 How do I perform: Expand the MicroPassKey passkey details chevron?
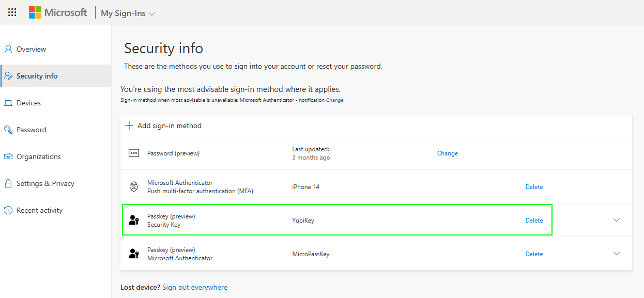tap(616, 254)
